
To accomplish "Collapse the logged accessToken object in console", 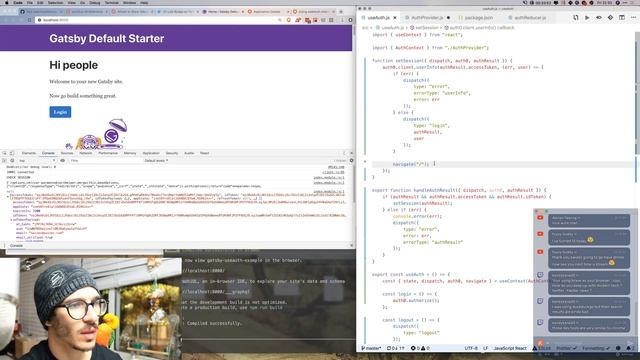I will 8,196.
